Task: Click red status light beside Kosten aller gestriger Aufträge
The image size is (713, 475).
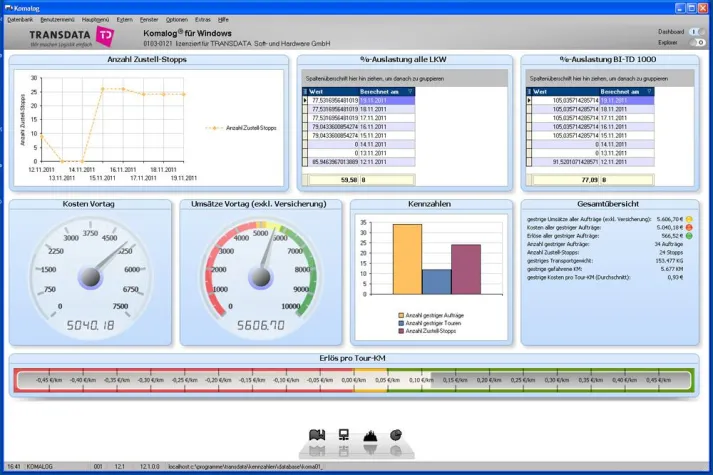Action: (689, 227)
